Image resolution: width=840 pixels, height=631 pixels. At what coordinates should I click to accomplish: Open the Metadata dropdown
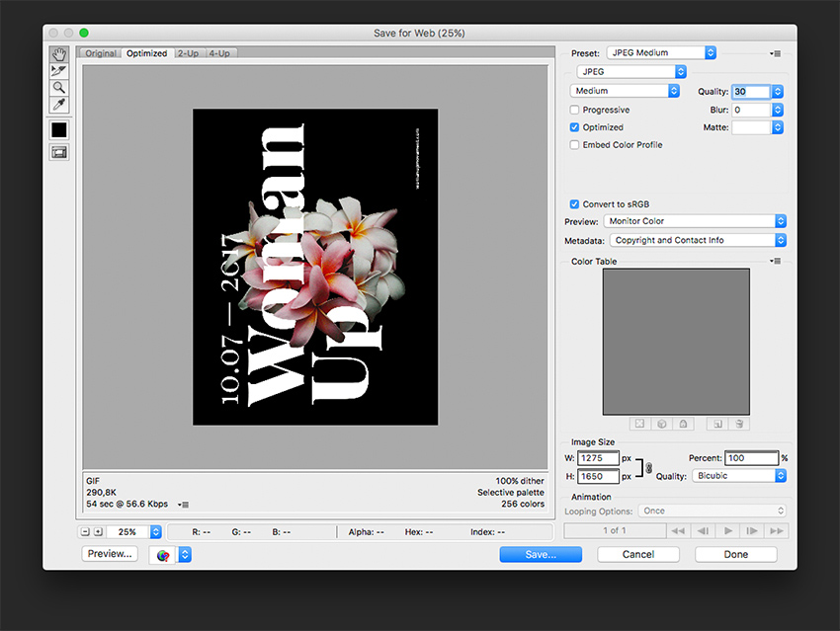(x=698, y=240)
